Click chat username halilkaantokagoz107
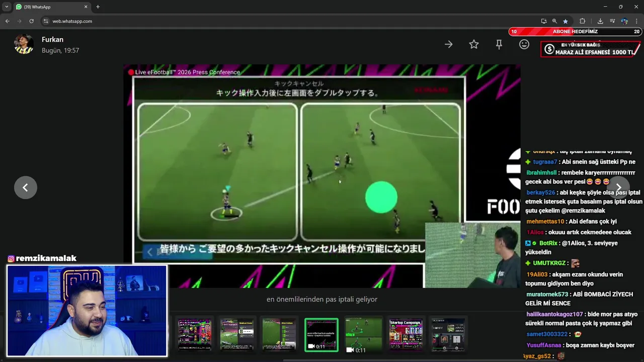 [554, 314]
